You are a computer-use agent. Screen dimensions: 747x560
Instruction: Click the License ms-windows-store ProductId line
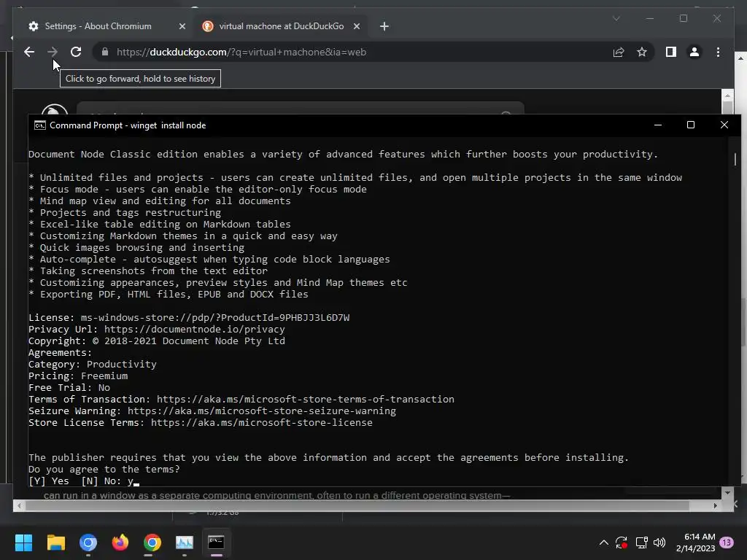point(189,317)
